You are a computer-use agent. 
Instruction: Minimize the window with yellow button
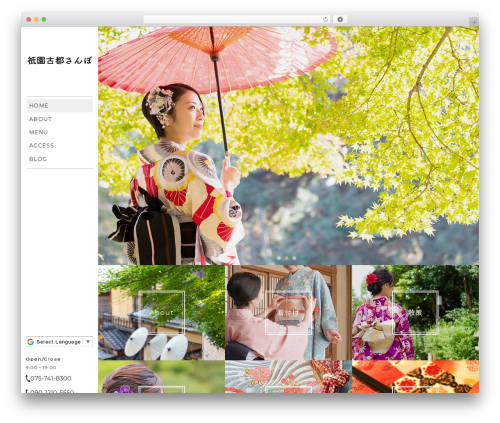[x=36, y=19]
